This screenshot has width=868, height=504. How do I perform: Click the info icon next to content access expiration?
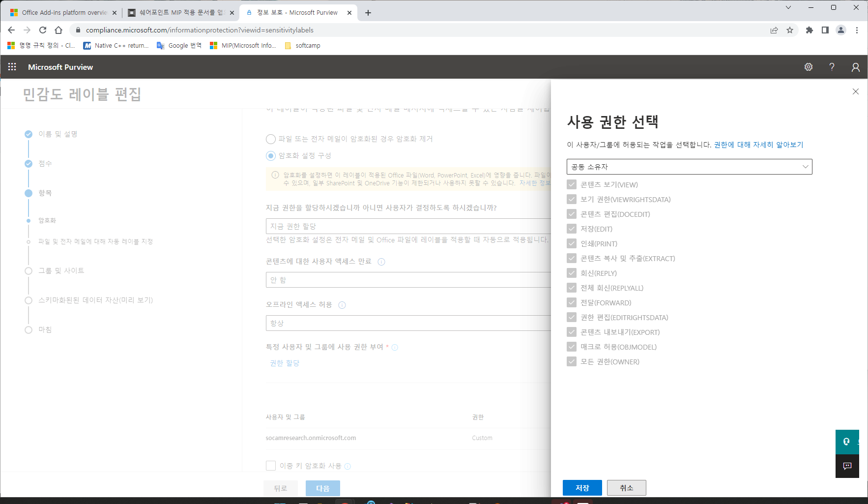click(x=381, y=262)
